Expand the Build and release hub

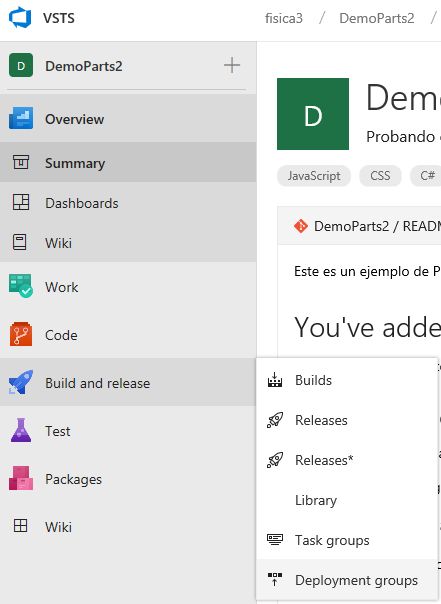pos(128,383)
